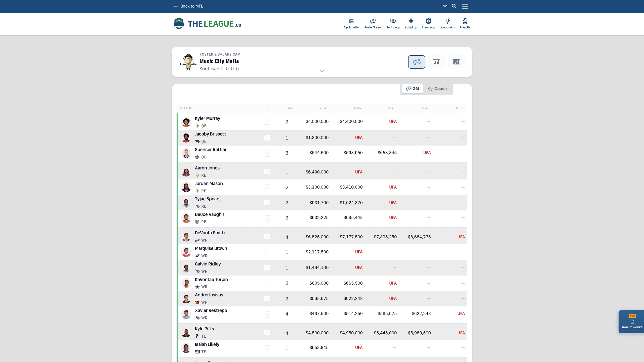644x362 pixels.
Task: Open Live scoring
Action: click(x=447, y=24)
